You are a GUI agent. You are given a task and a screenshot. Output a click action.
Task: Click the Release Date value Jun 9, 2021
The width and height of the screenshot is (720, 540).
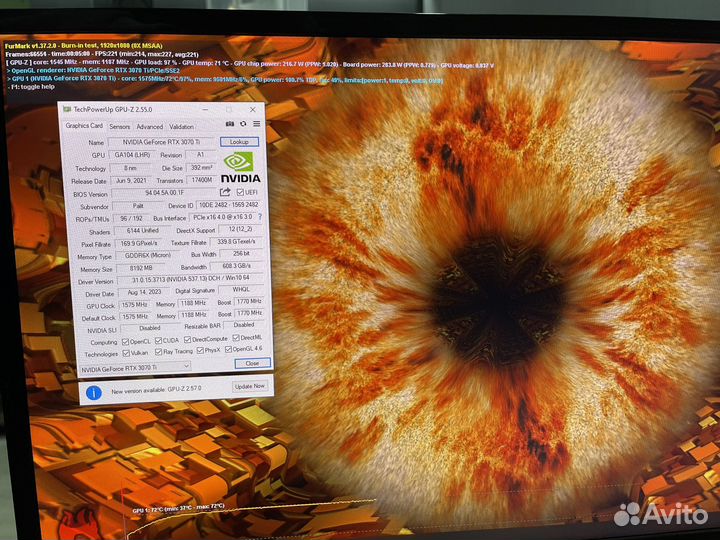[x=131, y=181]
